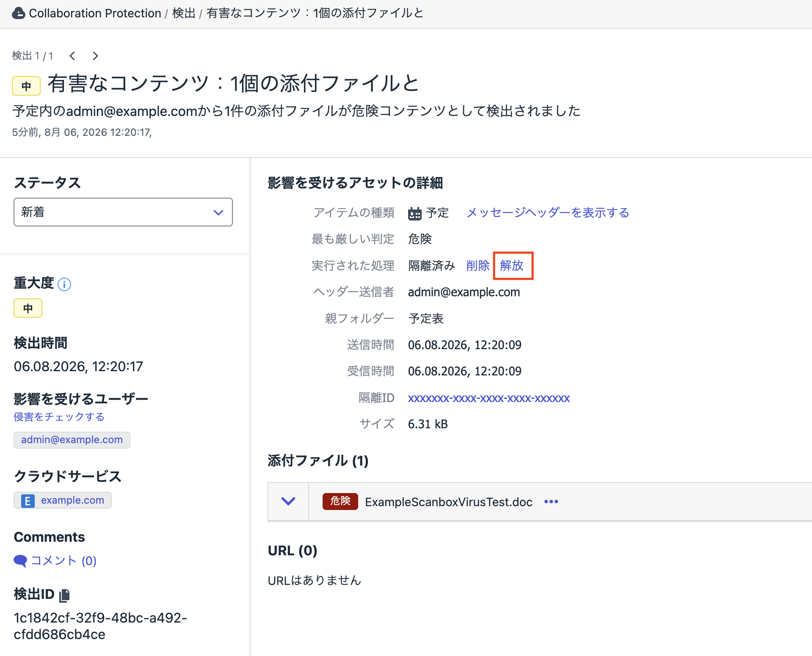Click メッセージヘッダーを表示する link
Viewport: 812px width, 656px height.
[x=548, y=212]
